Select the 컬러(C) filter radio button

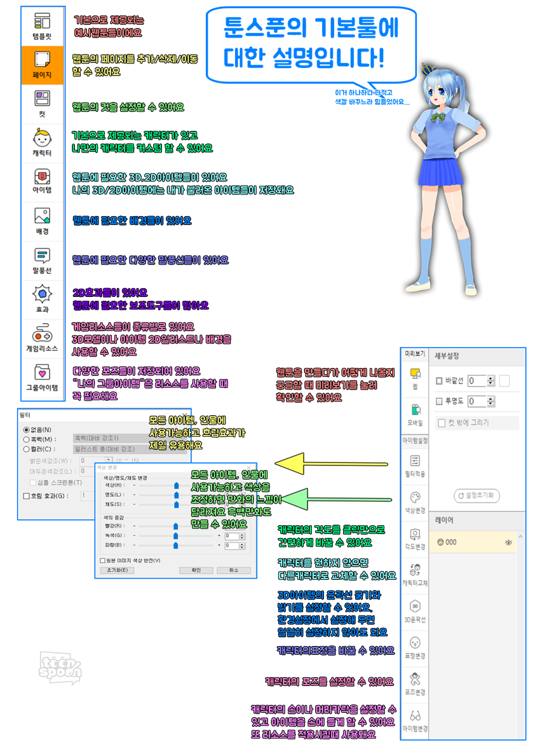point(27,449)
